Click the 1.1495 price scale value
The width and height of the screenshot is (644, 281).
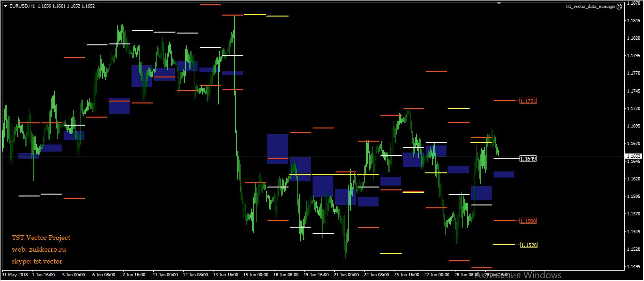click(633, 267)
